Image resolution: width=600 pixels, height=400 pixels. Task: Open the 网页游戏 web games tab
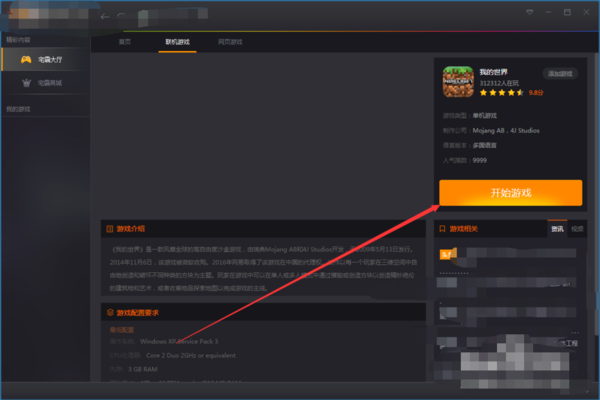click(230, 43)
